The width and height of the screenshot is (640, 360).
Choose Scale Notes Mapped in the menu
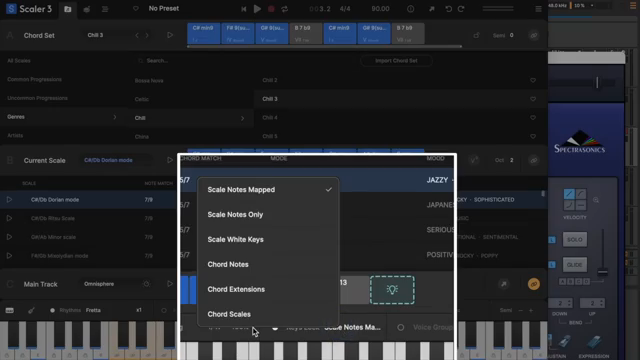268,190
